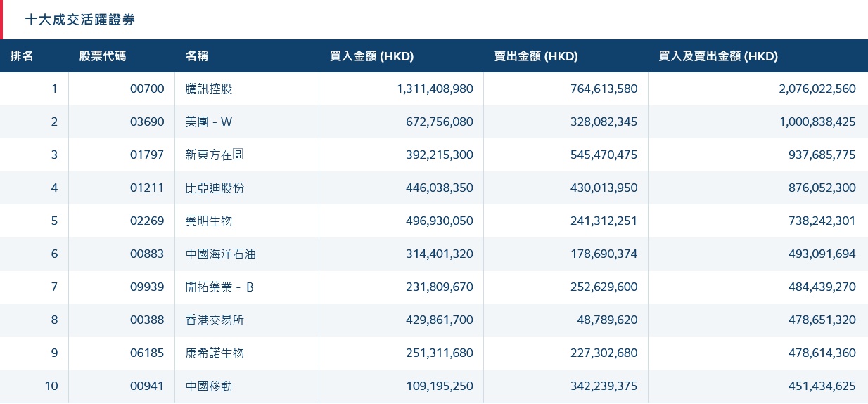Image resolution: width=868 pixels, height=404 pixels.
Task: Select stock code 06185
Action: point(147,353)
